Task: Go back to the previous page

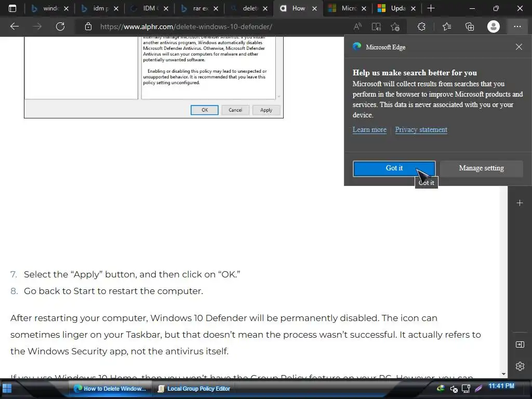Action: [x=14, y=26]
